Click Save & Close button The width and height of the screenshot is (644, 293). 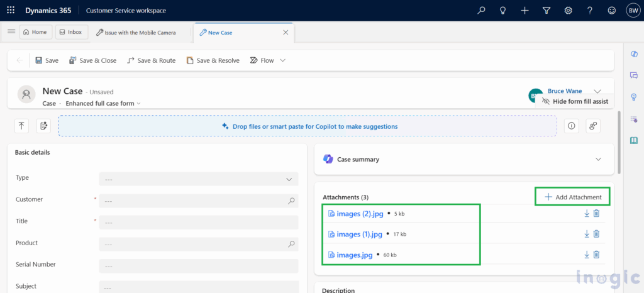click(x=92, y=60)
